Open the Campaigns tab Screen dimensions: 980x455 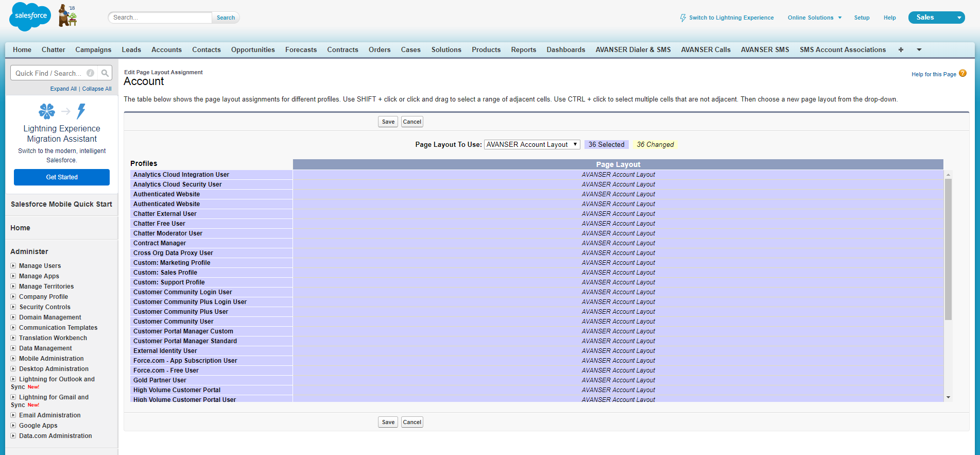click(x=93, y=50)
